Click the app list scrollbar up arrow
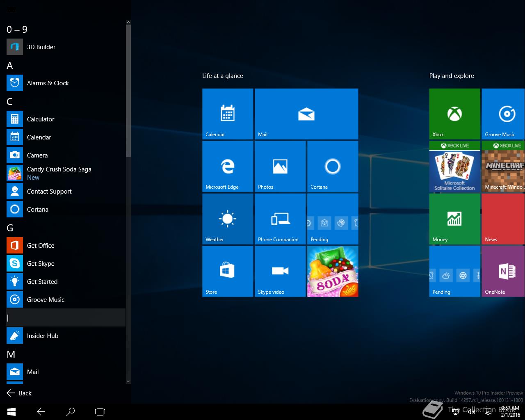This screenshot has width=525, height=420. [128, 22]
